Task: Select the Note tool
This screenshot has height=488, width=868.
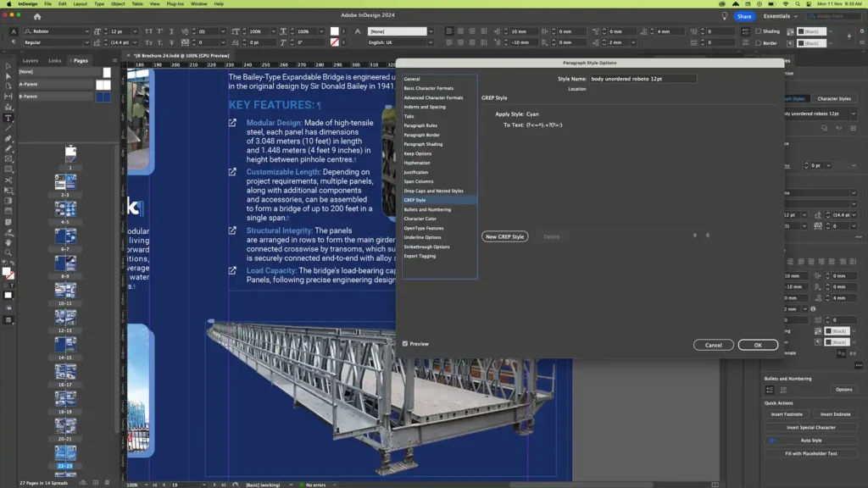Action: point(8,222)
